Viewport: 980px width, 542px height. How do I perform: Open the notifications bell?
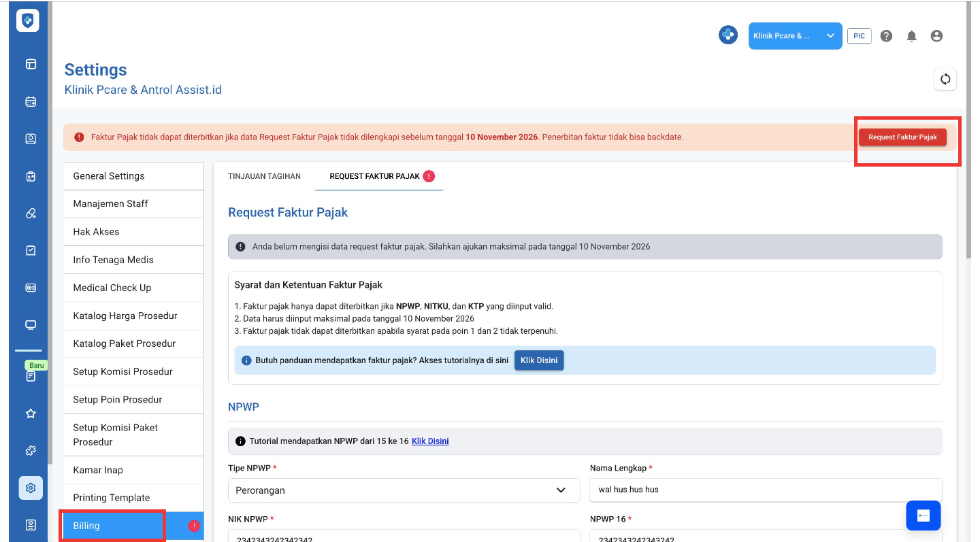coord(912,36)
